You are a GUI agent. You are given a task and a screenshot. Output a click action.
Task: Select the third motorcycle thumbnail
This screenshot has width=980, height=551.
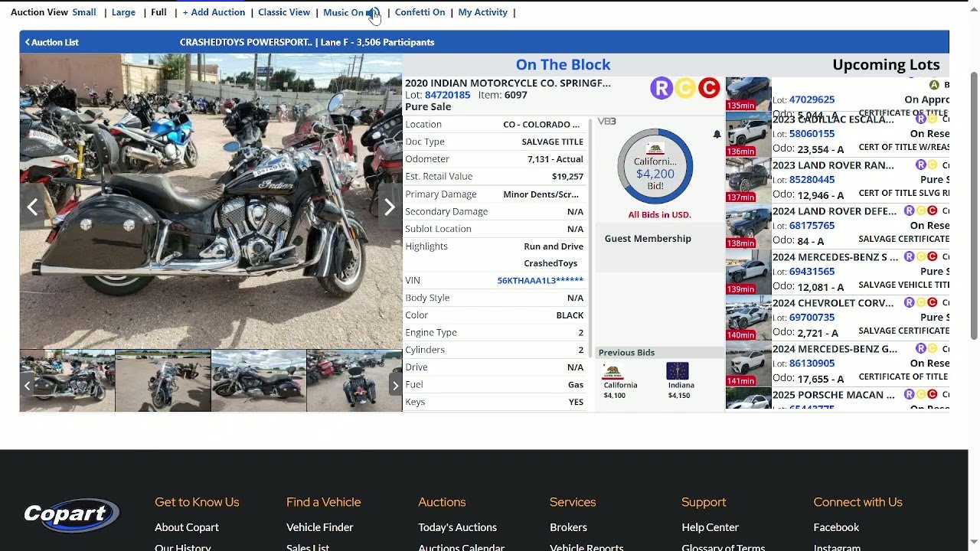(259, 380)
